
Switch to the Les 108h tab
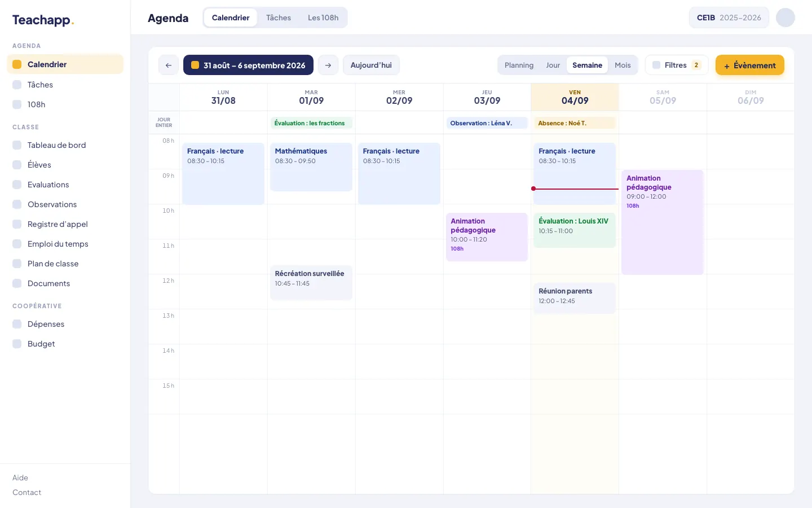(323, 17)
